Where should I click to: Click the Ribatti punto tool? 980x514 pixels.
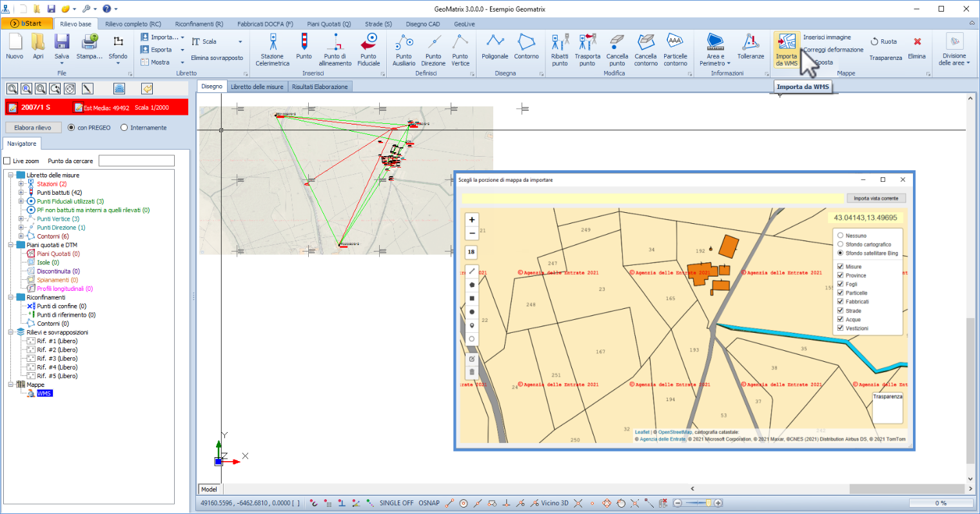tap(560, 49)
